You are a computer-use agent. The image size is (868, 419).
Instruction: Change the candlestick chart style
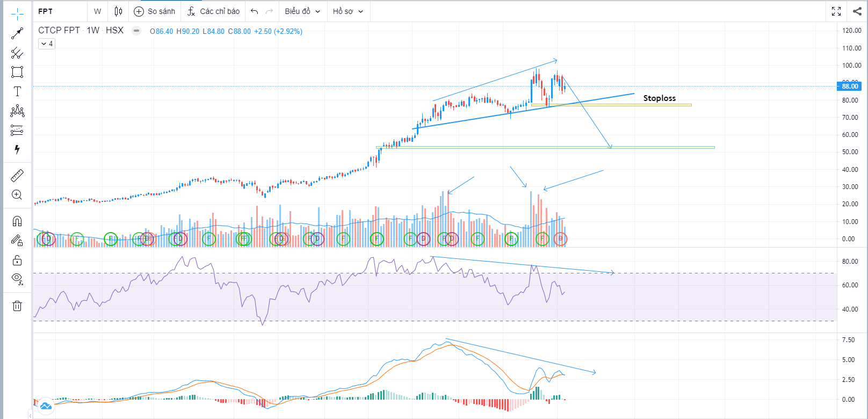[x=119, y=11]
